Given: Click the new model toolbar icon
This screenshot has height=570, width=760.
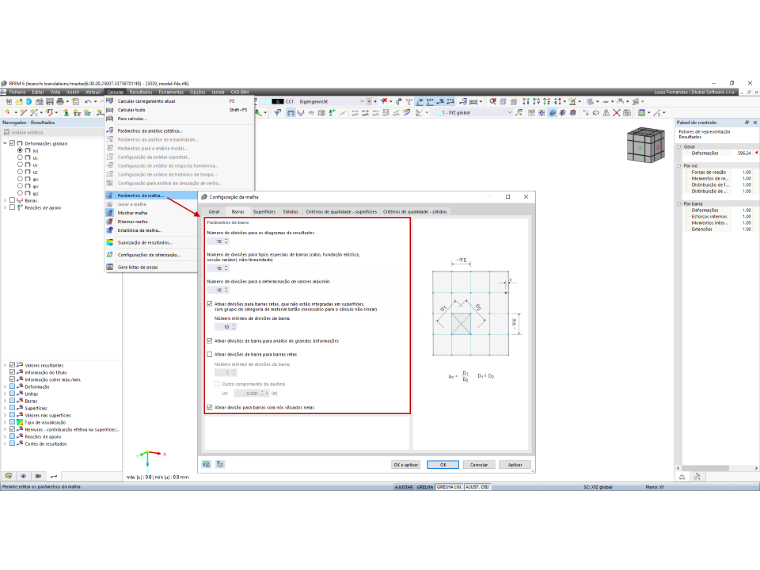Looking at the screenshot, I should (x=9, y=101).
